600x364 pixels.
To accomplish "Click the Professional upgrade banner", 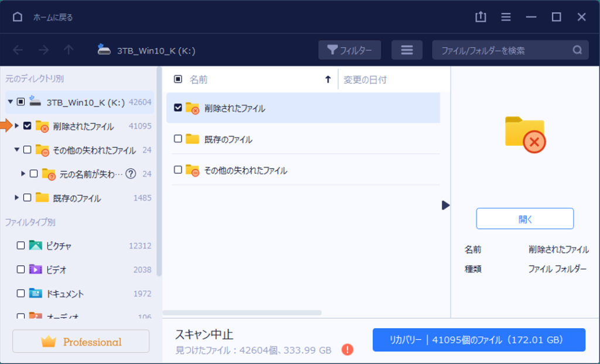I will point(80,341).
